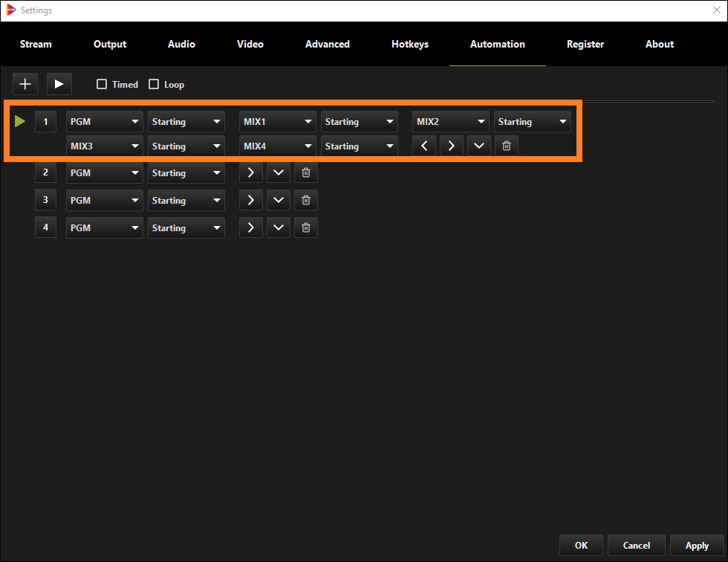Open the MIX4 Starting state dropdown
The width and height of the screenshot is (728, 562).
click(x=359, y=146)
